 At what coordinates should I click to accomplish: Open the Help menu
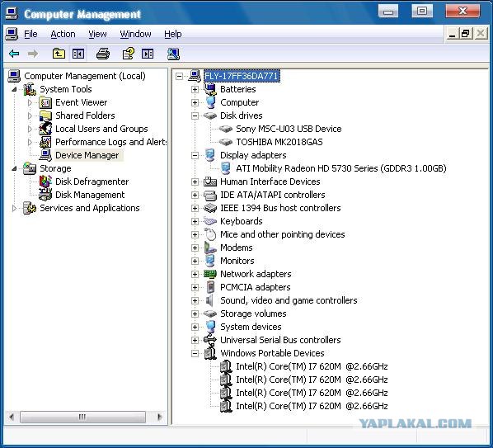pos(173,34)
